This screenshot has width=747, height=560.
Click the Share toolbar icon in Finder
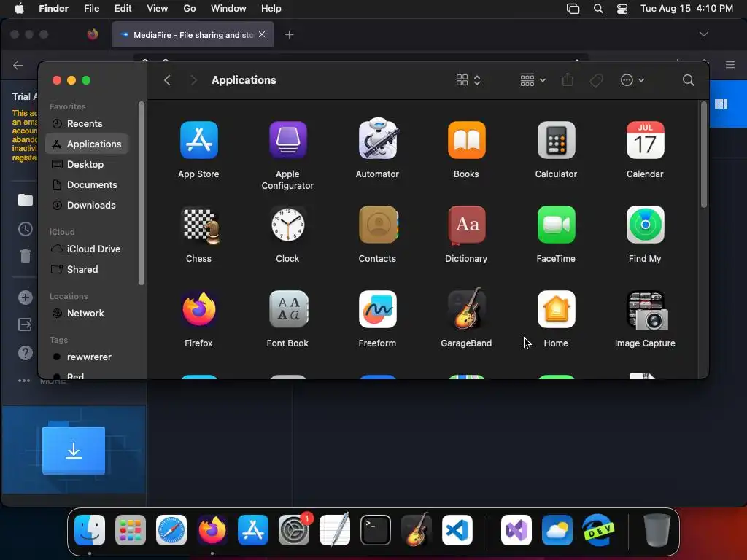[x=567, y=79]
